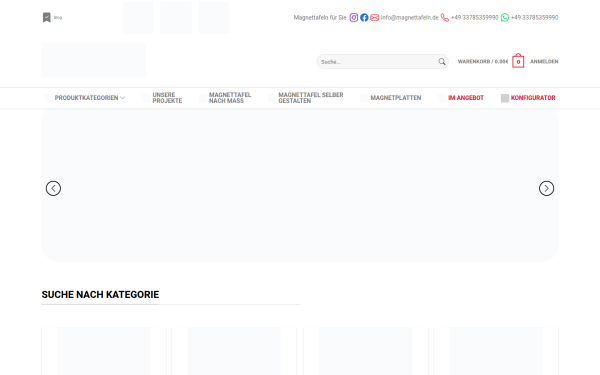Click the info@magnettafeln.de email link

[x=409, y=18]
